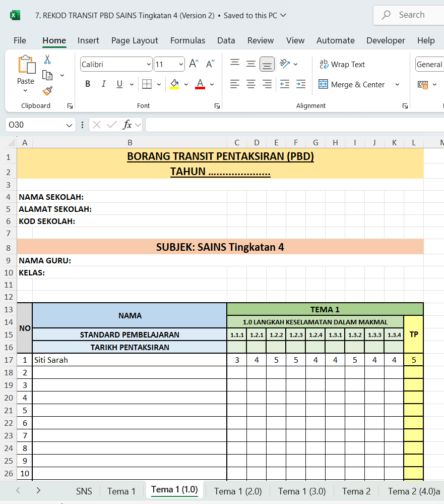Open the file save location dropdown in title

point(283,15)
